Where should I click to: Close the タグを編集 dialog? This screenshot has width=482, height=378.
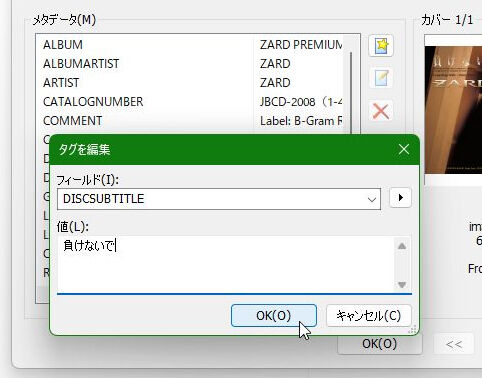(404, 149)
